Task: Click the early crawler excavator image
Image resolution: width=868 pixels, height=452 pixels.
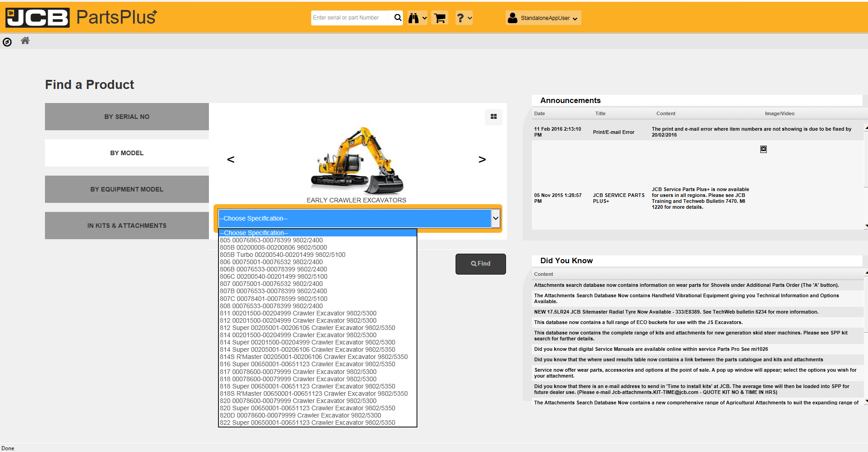Action: click(x=357, y=160)
